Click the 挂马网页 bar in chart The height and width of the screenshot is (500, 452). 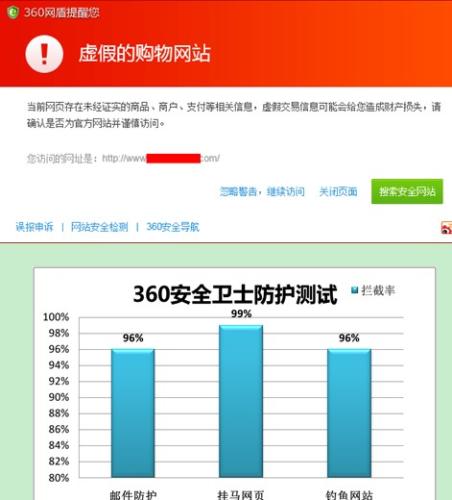[x=241, y=401]
